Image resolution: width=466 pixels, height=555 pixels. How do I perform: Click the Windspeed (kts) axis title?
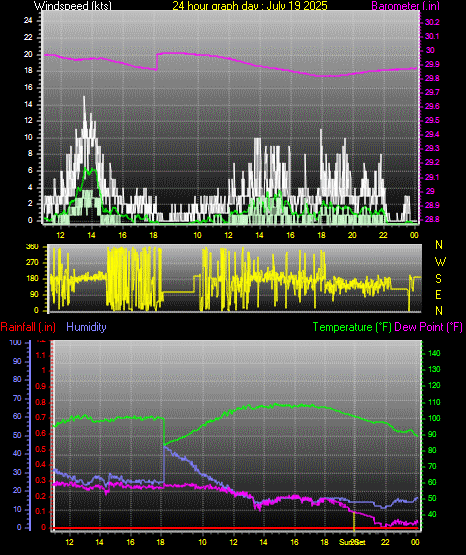coord(72,5)
